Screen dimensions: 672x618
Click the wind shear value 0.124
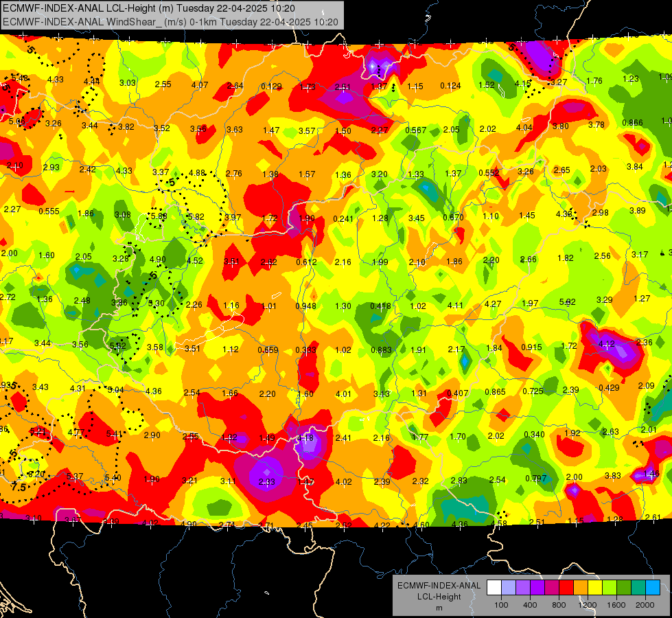450,86
